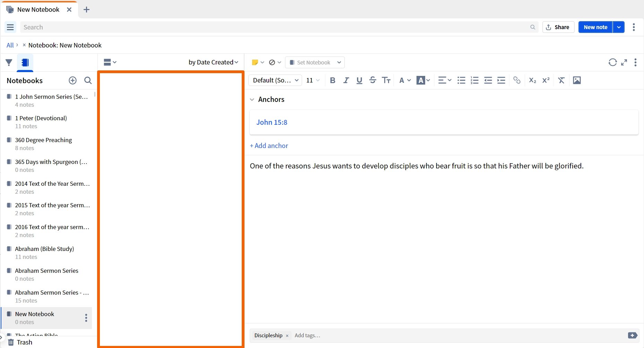Toggle underline formatting
The image size is (644, 348).
click(359, 80)
